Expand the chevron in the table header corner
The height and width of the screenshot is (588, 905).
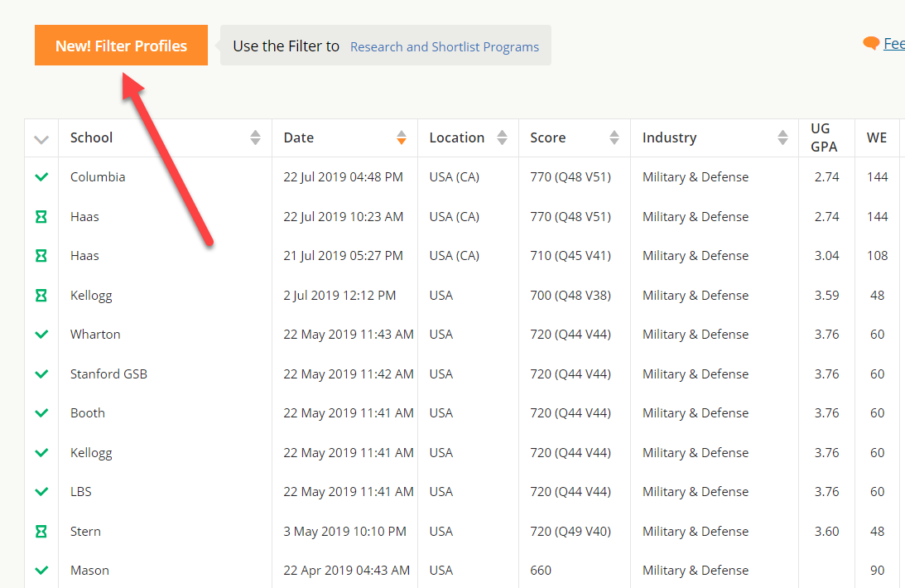[x=41, y=139]
